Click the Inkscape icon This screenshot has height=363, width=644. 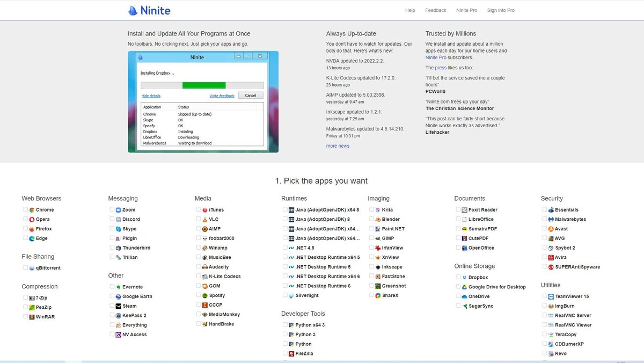(378, 267)
